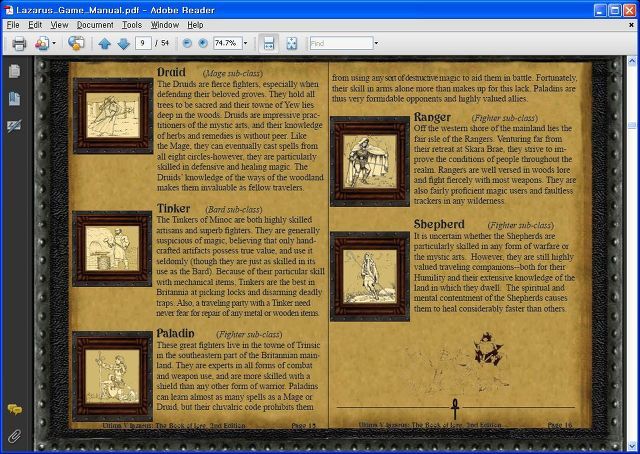Viewport: 640px width, 454px height.
Task: Click the vertical scrollbar up arrow
Action: [632, 61]
